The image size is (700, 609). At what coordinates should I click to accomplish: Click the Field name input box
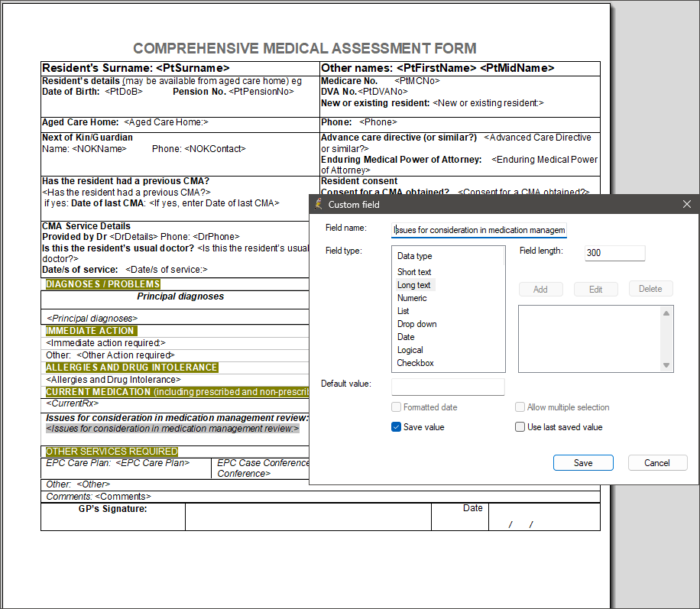(x=479, y=230)
